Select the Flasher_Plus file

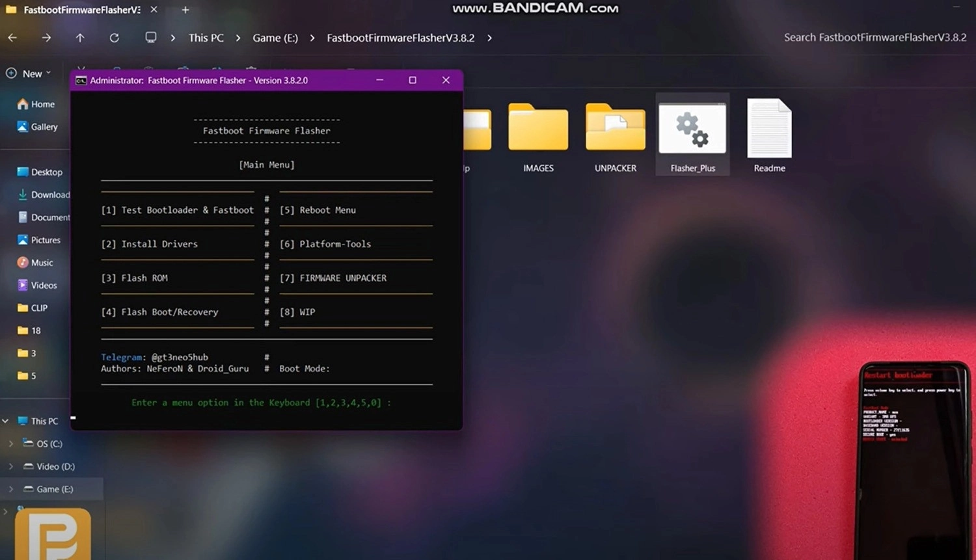(692, 135)
